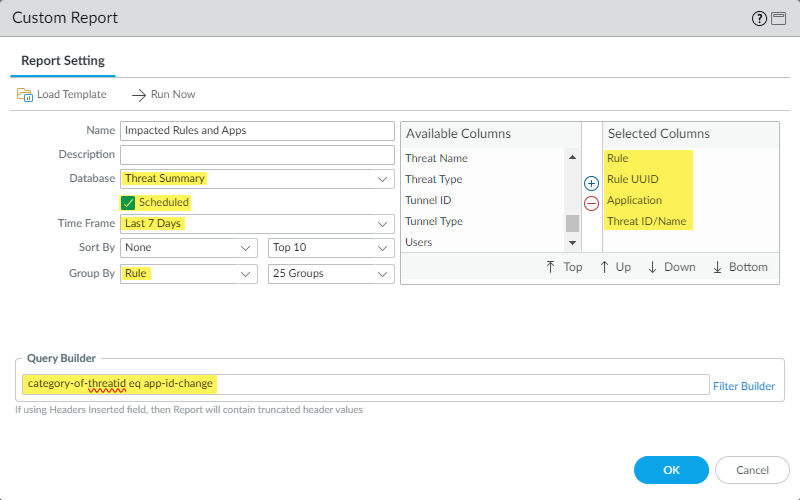This screenshot has width=800, height=500.
Task: Open the Group By Rule dropdown
Action: 189,273
